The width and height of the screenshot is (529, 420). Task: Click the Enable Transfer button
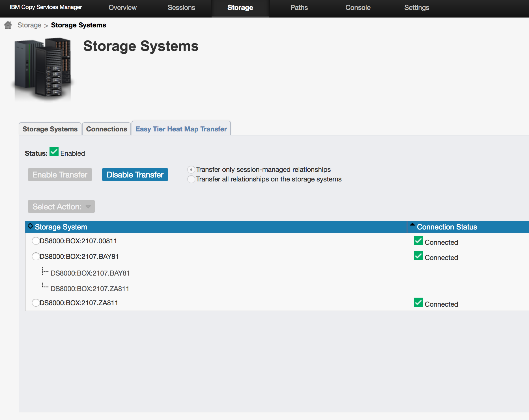[60, 175]
